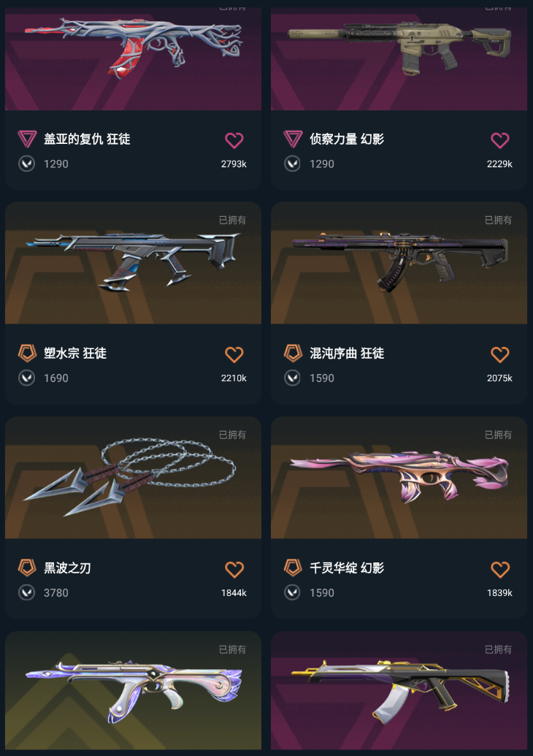Select the 侦察力量 幻影 skin name
Image resolution: width=533 pixels, height=756 pixels.
pos(347,140)
